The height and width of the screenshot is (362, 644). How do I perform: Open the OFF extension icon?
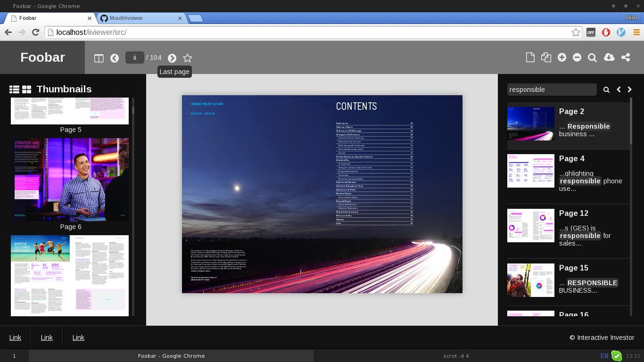(x=591, y=33)
